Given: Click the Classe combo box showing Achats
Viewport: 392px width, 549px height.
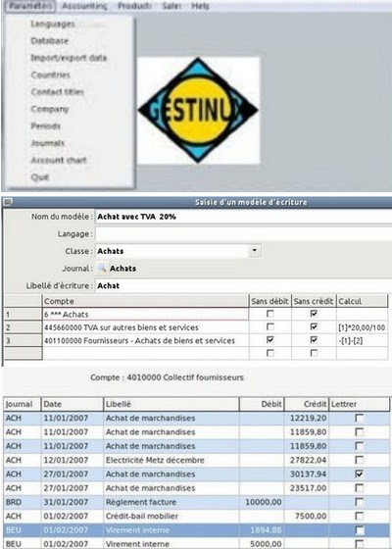Looking at the screenshot, I should 178,251.
